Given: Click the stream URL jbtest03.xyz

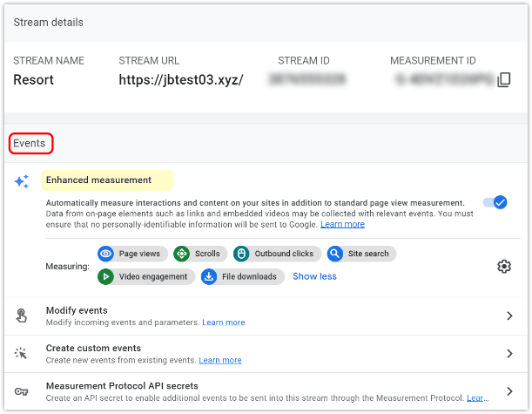Looking at the screenshot, I should point(180,80).
